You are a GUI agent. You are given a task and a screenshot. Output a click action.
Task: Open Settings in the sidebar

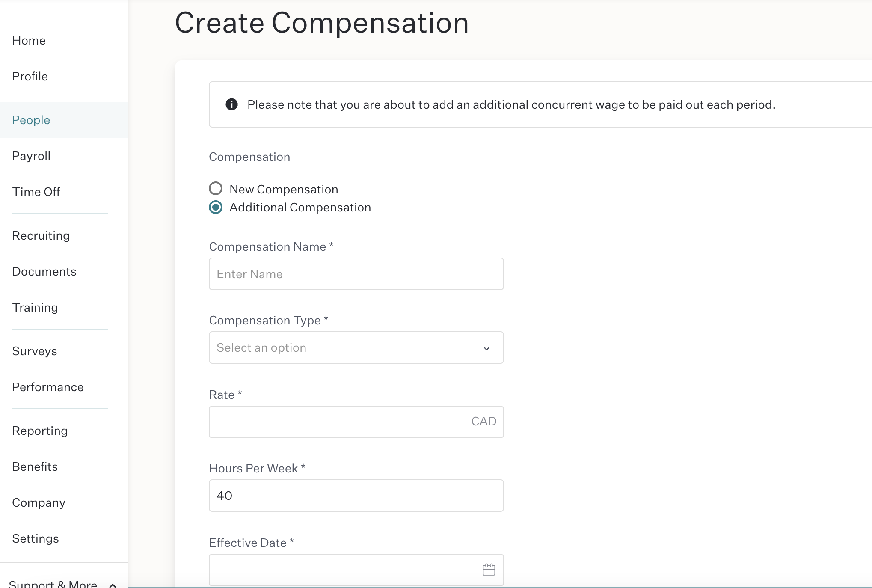coord(36,538)
